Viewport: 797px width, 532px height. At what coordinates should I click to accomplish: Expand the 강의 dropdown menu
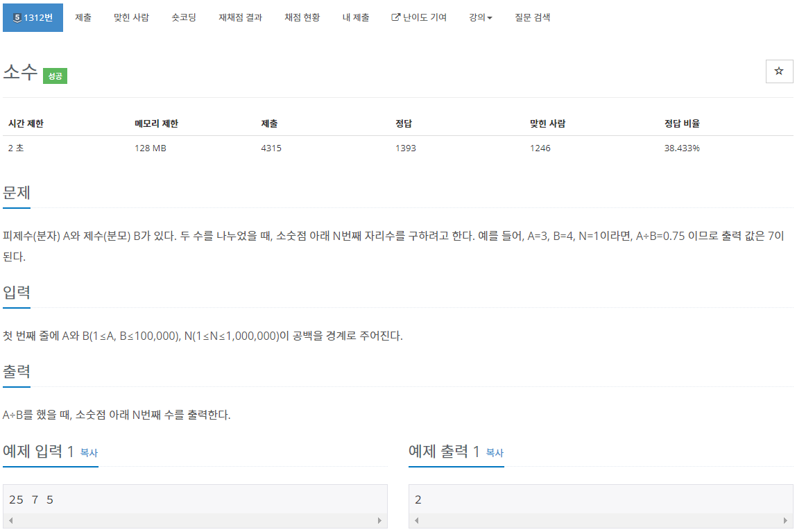(480, 18)
